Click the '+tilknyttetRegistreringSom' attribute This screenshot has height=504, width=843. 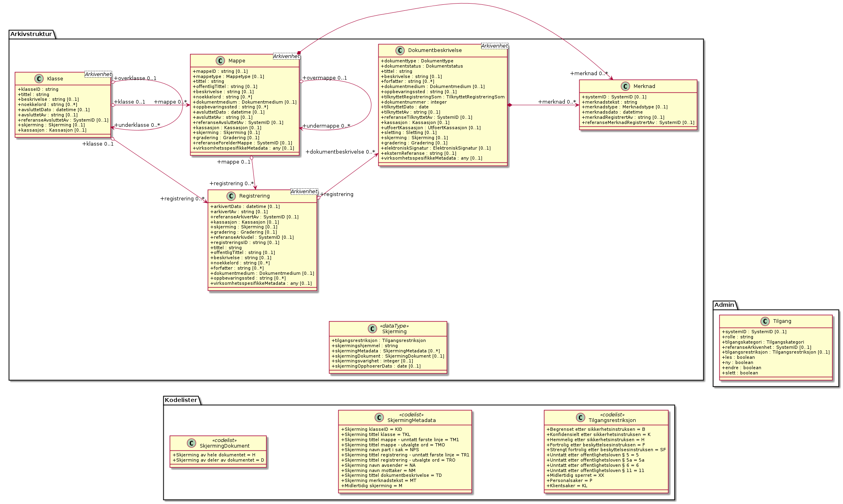(x=443, y=97)
